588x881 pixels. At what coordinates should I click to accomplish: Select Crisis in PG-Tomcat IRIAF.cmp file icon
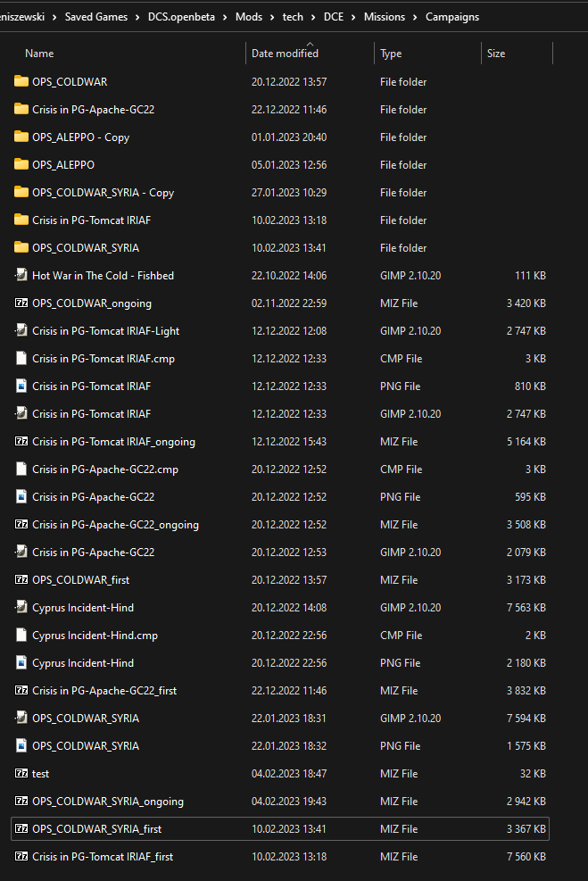[21, 359]
